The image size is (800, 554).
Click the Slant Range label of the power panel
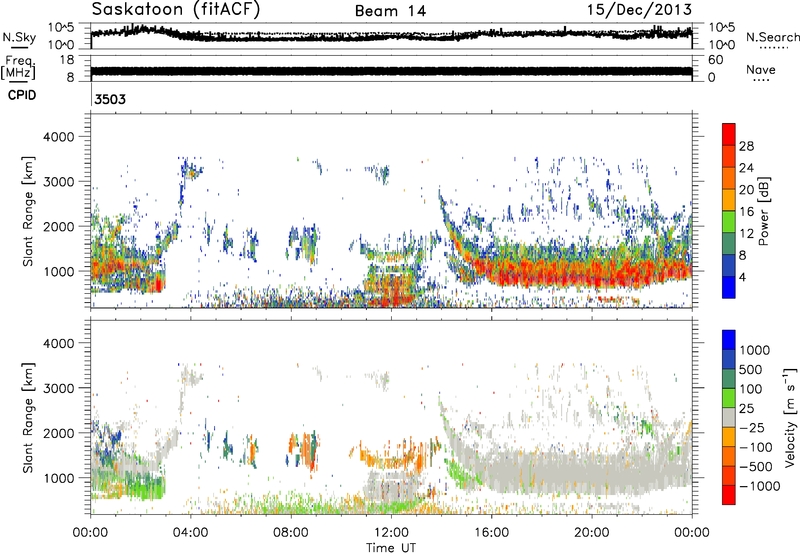pyautogui.click(x=28, y=211)
